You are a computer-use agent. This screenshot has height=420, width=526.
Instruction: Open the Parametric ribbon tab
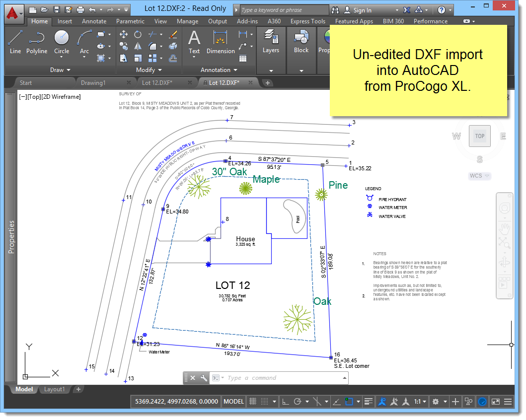point(131,21)
